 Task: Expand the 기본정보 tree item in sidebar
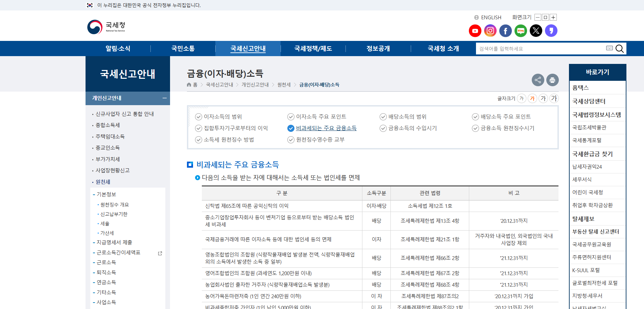[106, 194]
